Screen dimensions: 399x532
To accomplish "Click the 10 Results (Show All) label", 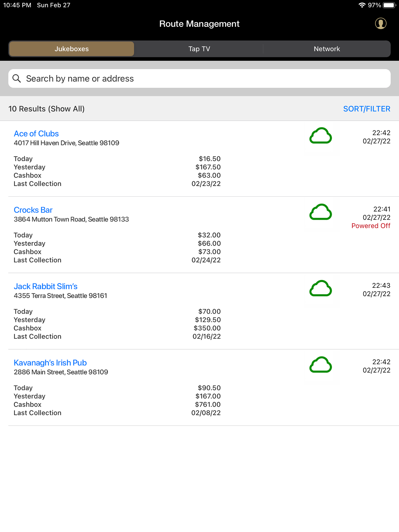I will [46, 109].
